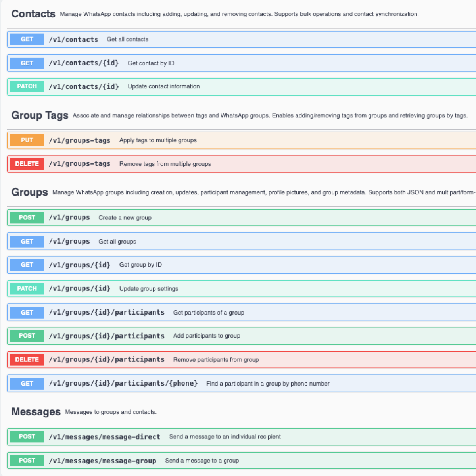The width and height of the screenshot is (476, 476).
Task: Click the PUT badge for groups-tags
Action: coord(27,140)
